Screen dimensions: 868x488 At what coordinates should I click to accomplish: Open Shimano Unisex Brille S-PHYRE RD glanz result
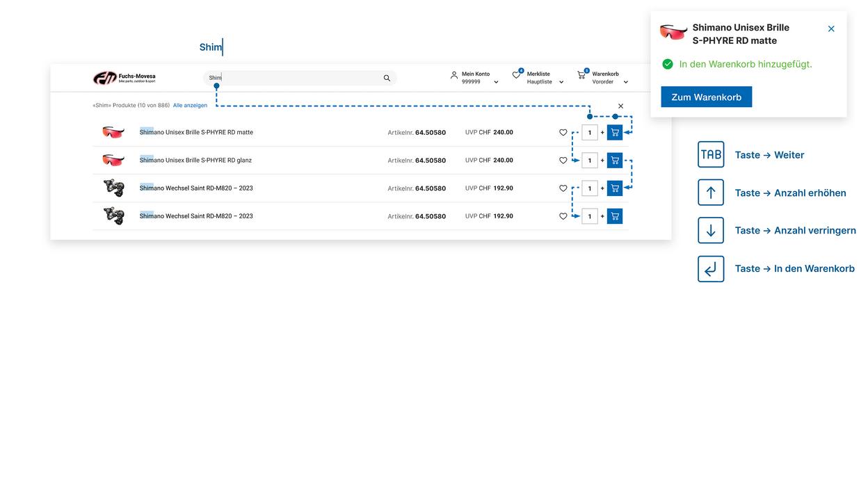195,161
